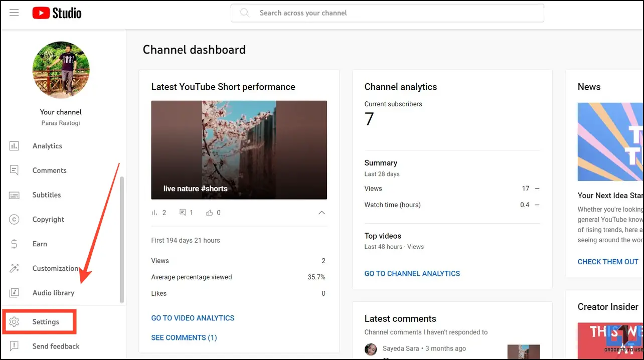The height and width of the screenshot is (360, 644).
Task: Open Analytics in the sidebar
Action: (x=47, y=146)
